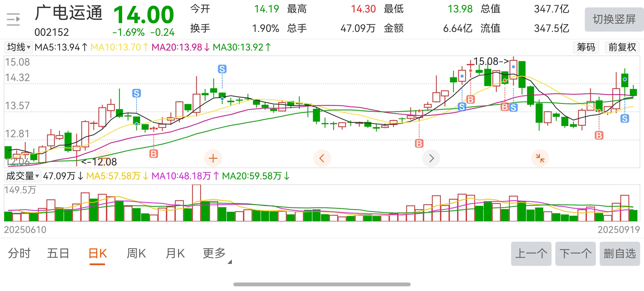The width and height of the screenshot is (644, 291).
Task: Switch to the 周K tab
Action: pos(136,253)
